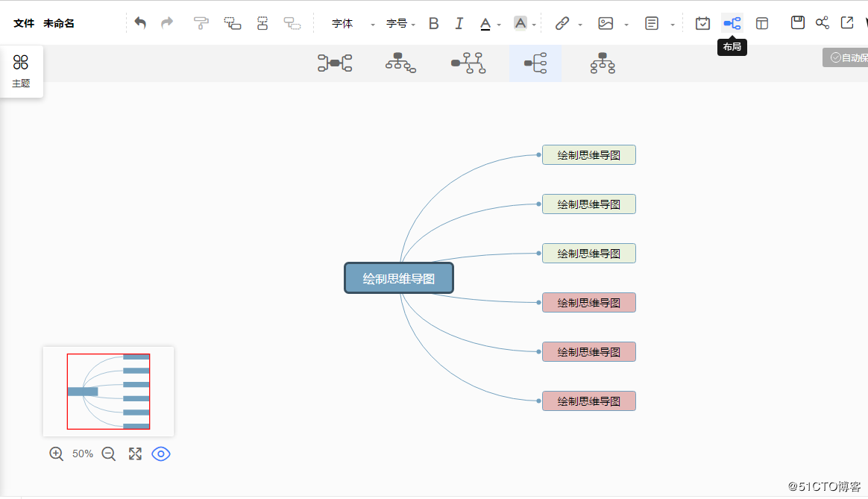Insert a hyperlink
The height and width of the screenshot is (499, 868).
[x=562, y=23]
